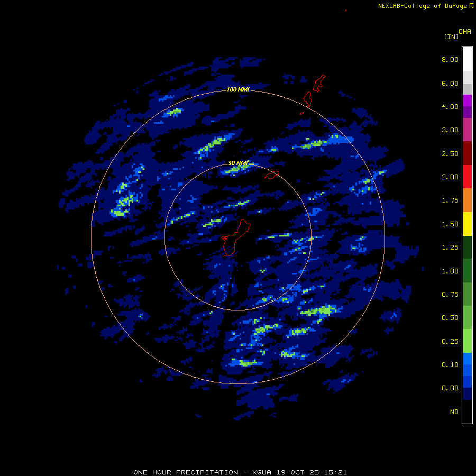Screen dimensions: 476x476
Task: Click the Rota island outline near 50 NMI ring
Action: point(272,175)
